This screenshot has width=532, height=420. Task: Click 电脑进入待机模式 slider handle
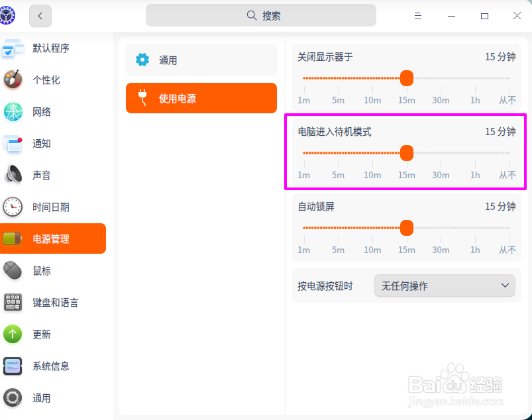tap(407, 153)
